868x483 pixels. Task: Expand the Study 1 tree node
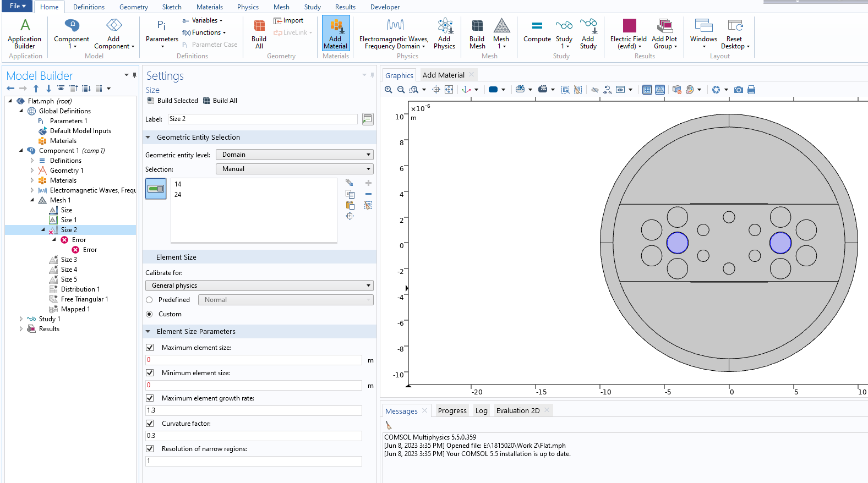pyautogui.click(x=21, y=319)
